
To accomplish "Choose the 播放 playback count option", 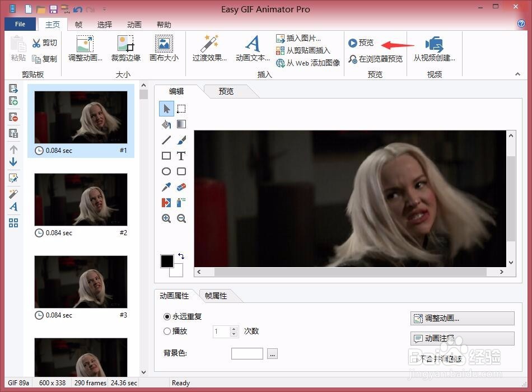I will point(166,331).
